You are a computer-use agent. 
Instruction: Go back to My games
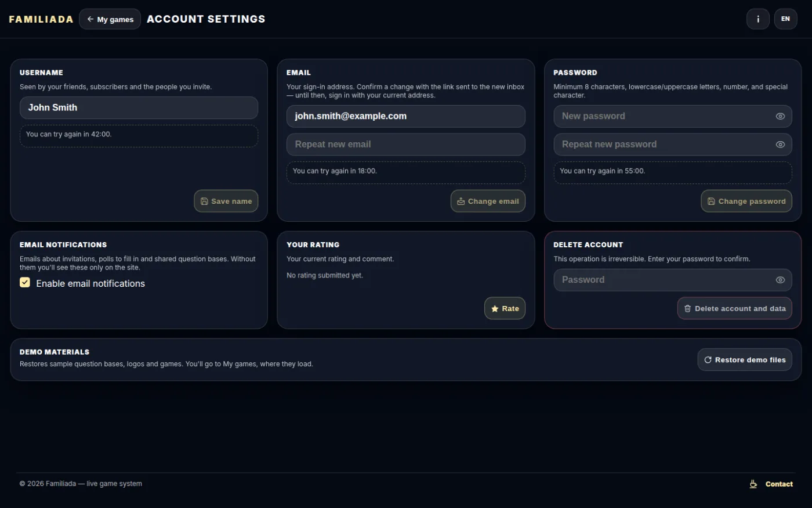[x=110, y=19]
